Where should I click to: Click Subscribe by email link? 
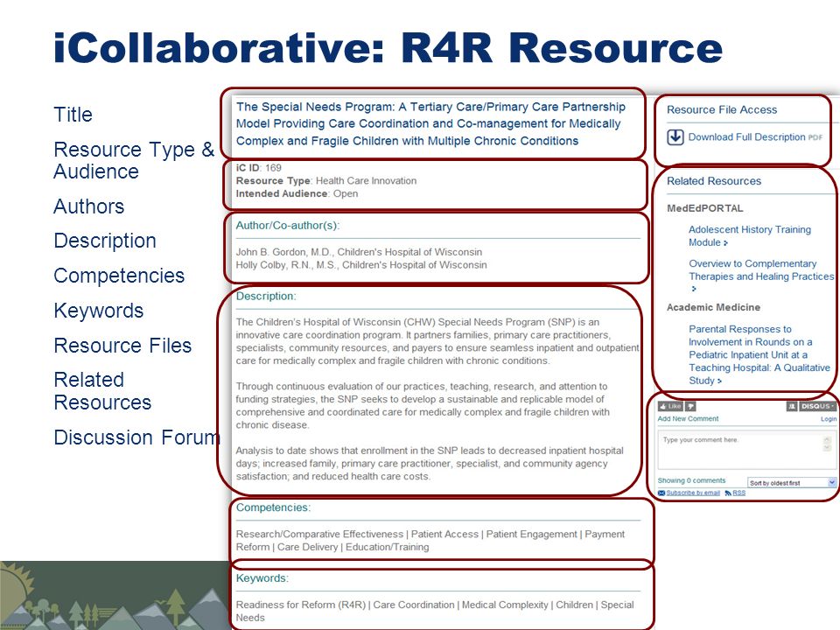click(x=693, y=493)
